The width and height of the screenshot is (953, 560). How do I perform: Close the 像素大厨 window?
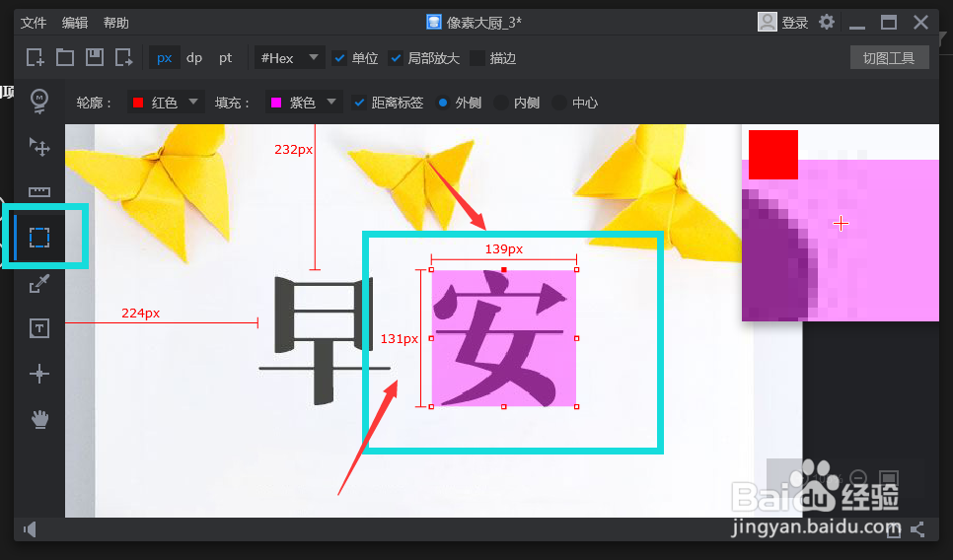click(x=920, y=23)
